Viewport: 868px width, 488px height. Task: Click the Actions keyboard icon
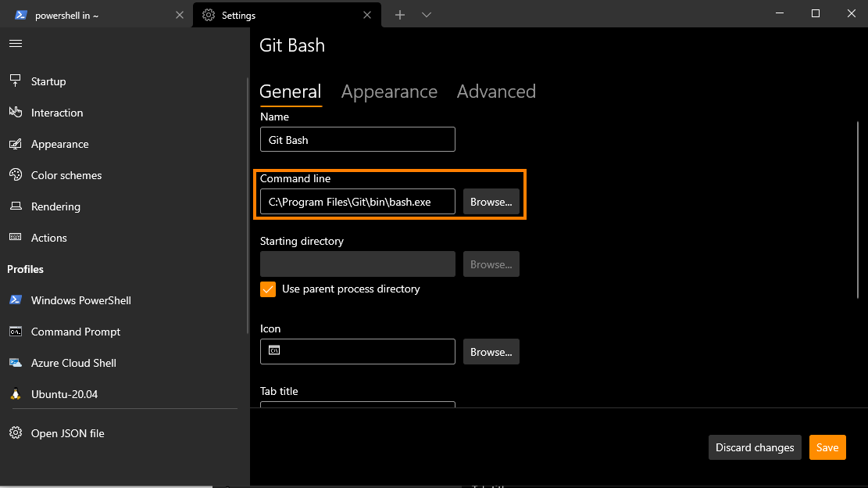tap(16, 237)
